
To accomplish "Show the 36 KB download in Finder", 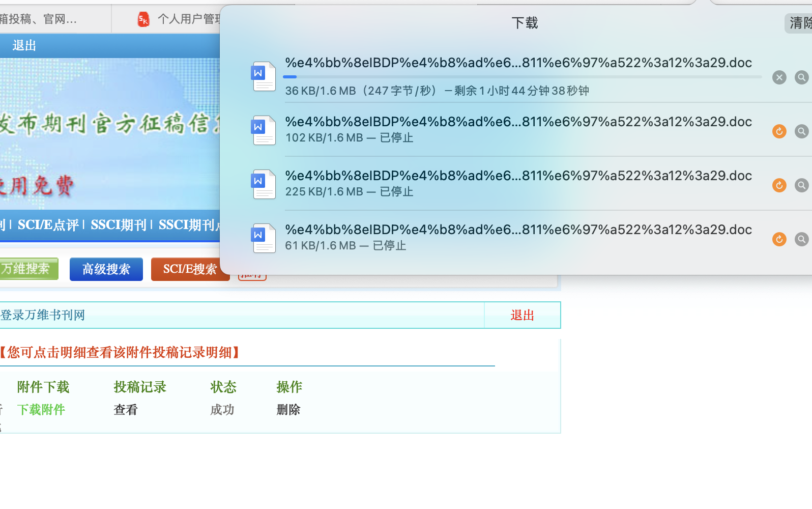I will tap(801, 77).
